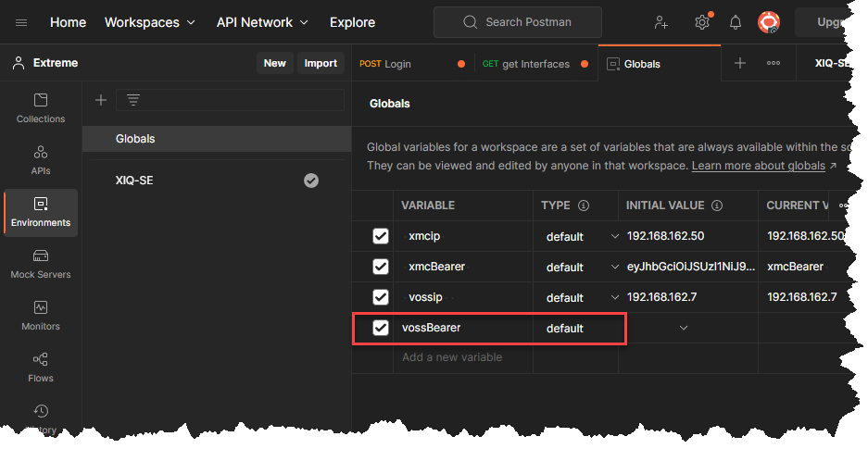This screenshot has height=449, width=868.
Task: Click the Search Postman field
Action: pos(518,22)
